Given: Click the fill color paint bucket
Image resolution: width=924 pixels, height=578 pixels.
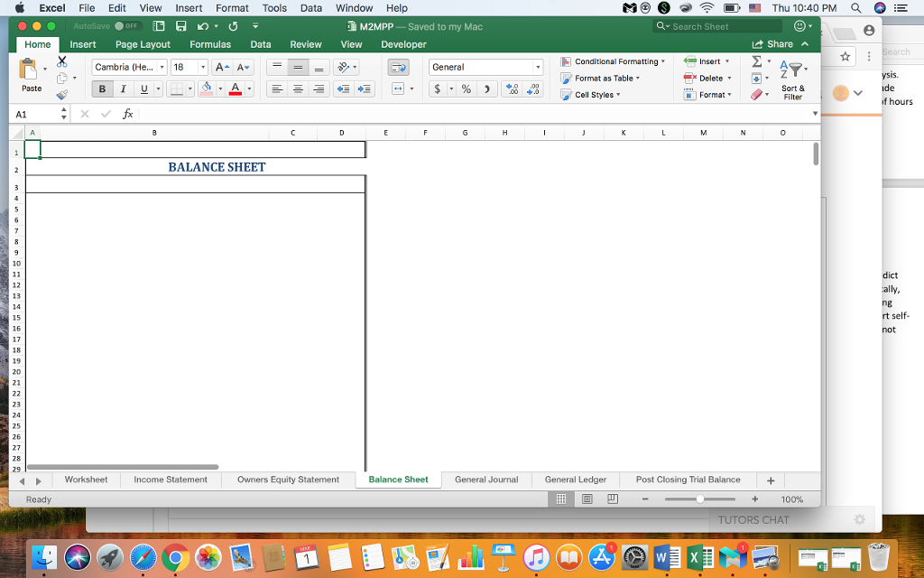Looking at the screenshot, I should click(207, 89).
